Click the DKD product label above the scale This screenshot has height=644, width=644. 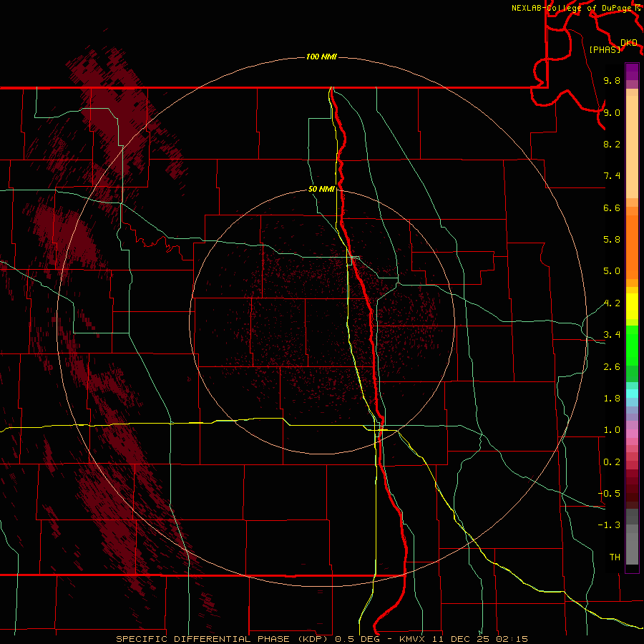629,42
